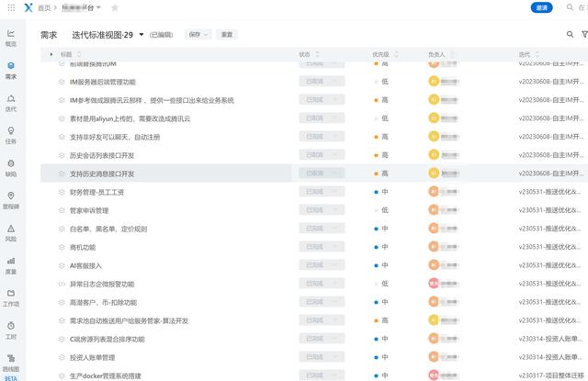Click the 首页 home breadcrumb
Screen dimensions: 588x381
pyautogui.click(x=44, y=8)
